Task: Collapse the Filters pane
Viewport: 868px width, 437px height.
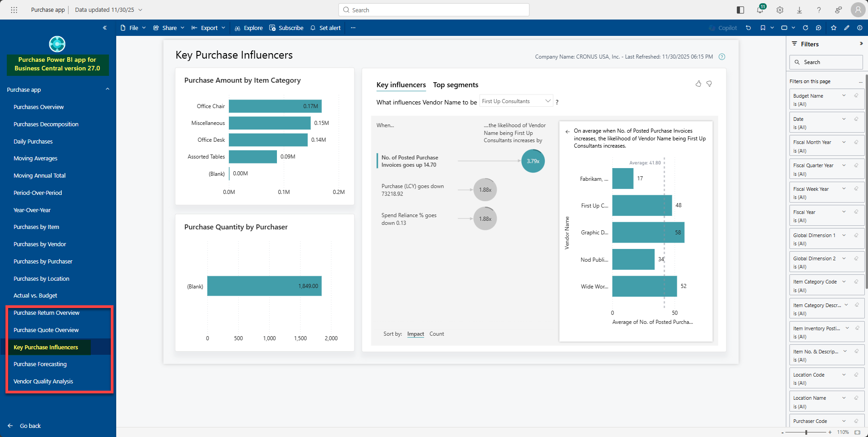Action: pyautogui.click(x=861, y=44)
